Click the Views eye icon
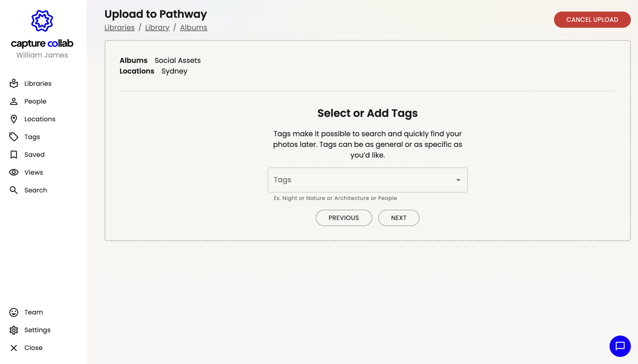Viewport: 638px width, 364px height. 14,172
